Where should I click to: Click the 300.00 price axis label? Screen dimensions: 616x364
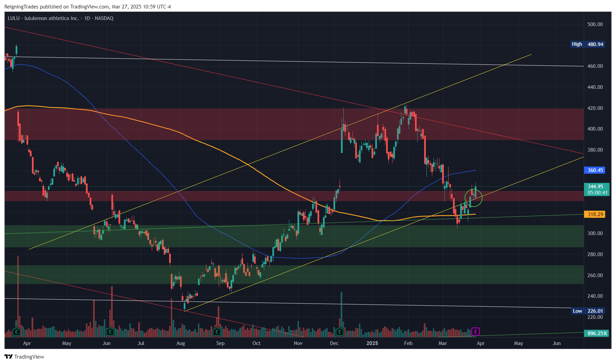click(x=595, y=233)
